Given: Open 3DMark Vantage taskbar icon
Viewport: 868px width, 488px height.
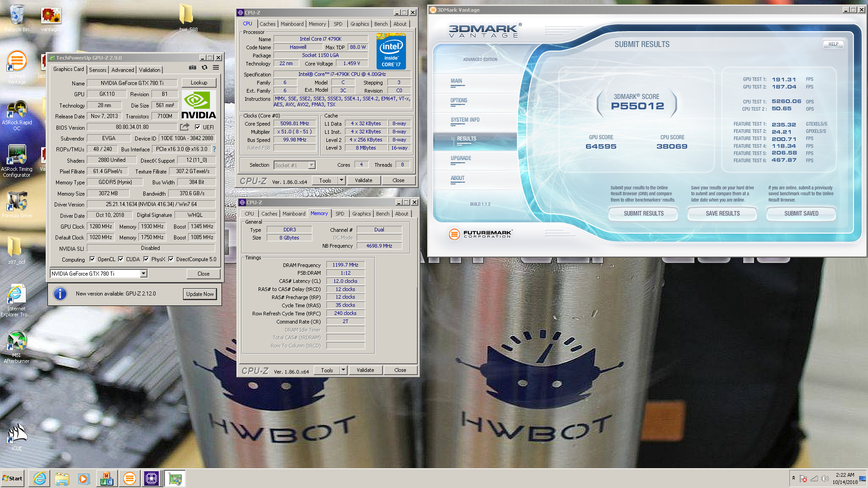Looking at the screenshot, I should [129, 479].
